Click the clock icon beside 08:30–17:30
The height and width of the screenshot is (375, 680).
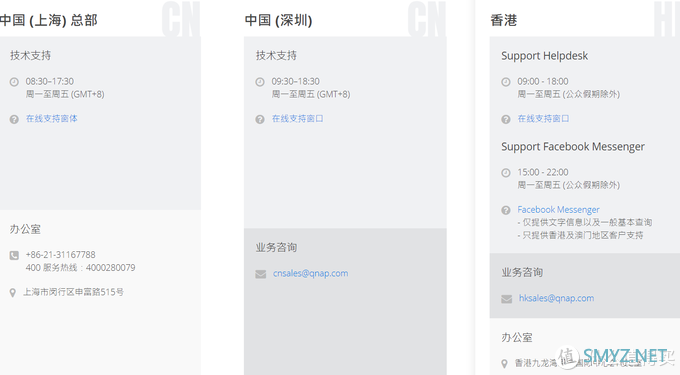(14, 82)
